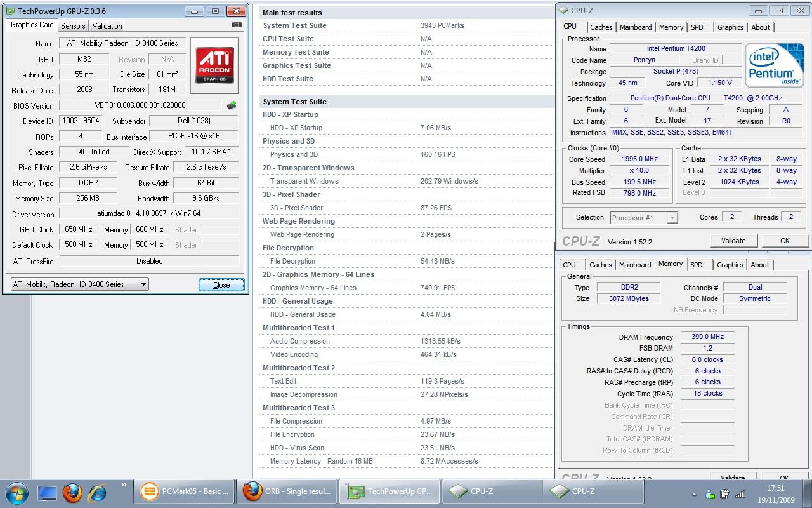Open the GPU selection dropdown in GPU-Z
The height and width of the screenshot is (508, 812).
coord(80,284)
